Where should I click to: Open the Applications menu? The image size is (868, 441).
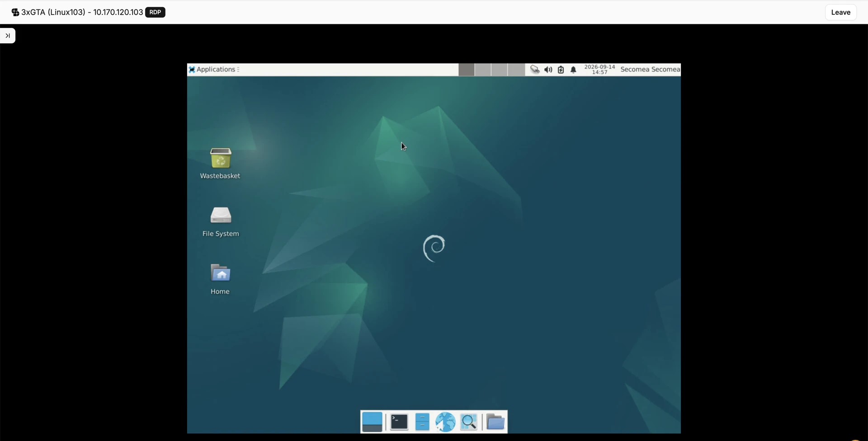pos(214,70)
